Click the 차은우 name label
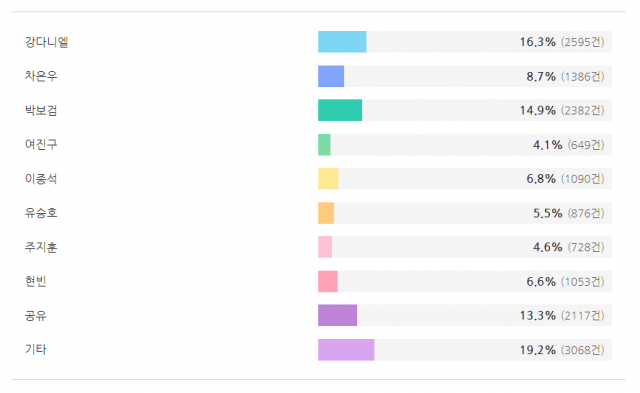Image resolution: width=640 pixels, height=393 pixels. coord(41,76)
